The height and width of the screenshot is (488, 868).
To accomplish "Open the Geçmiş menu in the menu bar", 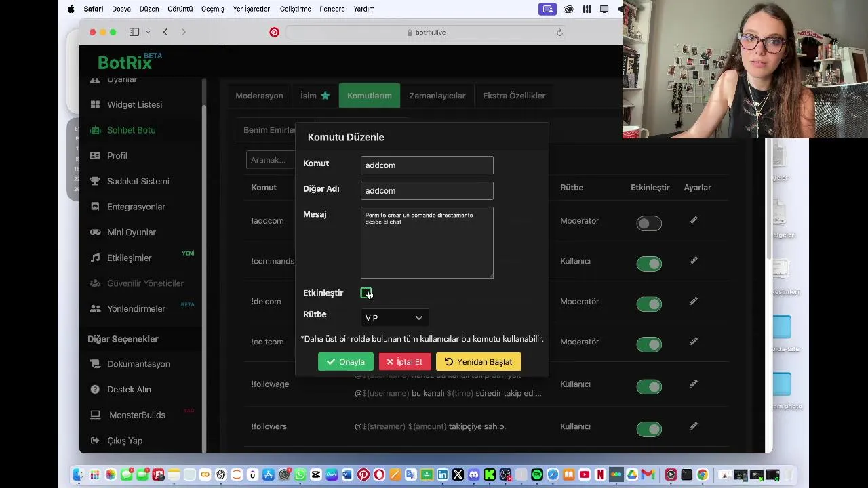I will click(x=212, y=9).
